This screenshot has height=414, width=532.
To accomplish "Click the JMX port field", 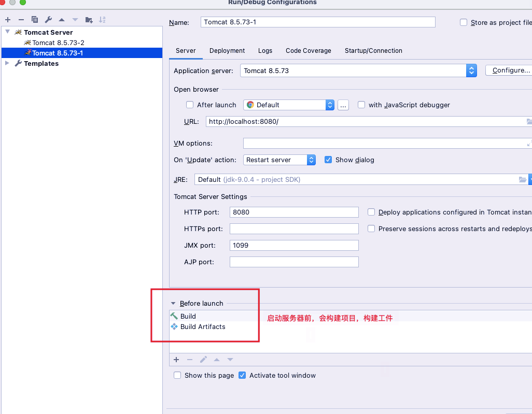I will point(294,245).
